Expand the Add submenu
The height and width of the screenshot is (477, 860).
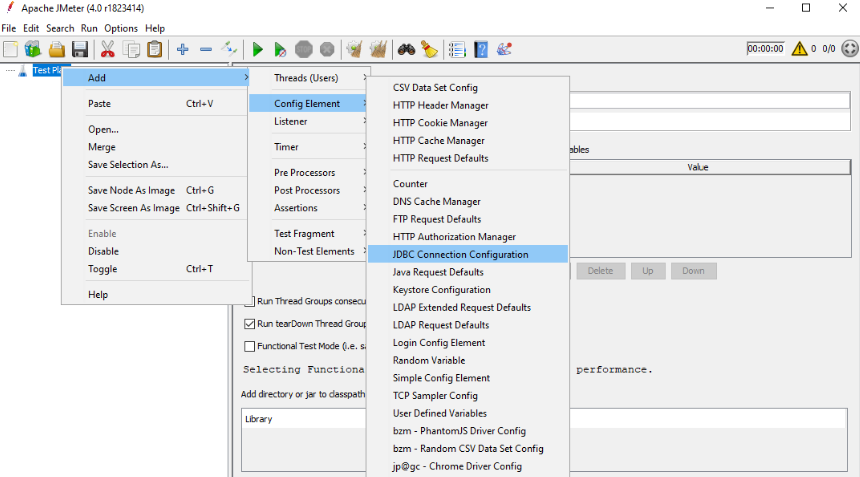pos(156,77)
